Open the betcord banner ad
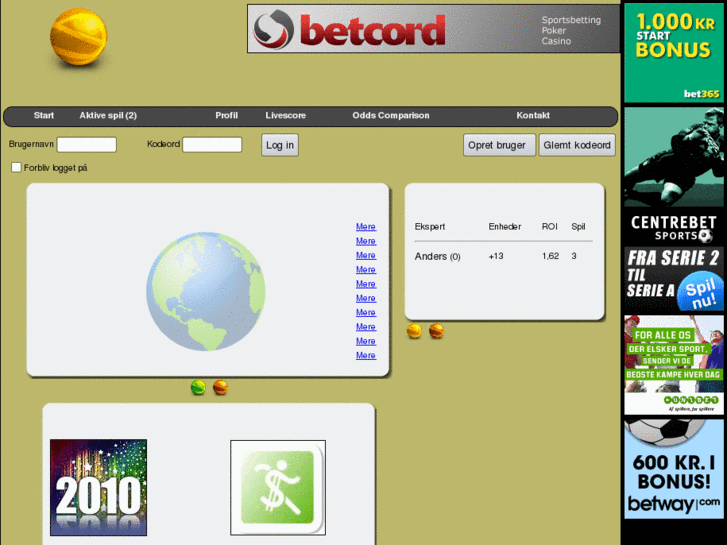 point(434,29)
